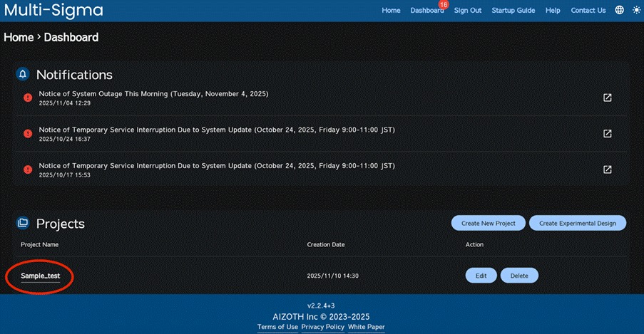Click red alert icon on 2025/10/17 notice

tap(27, 169)
